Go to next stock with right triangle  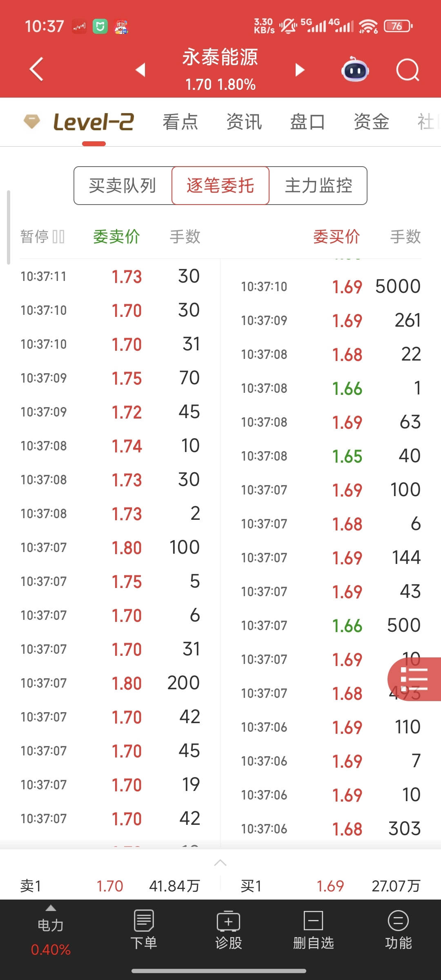(x=300, y=70)
